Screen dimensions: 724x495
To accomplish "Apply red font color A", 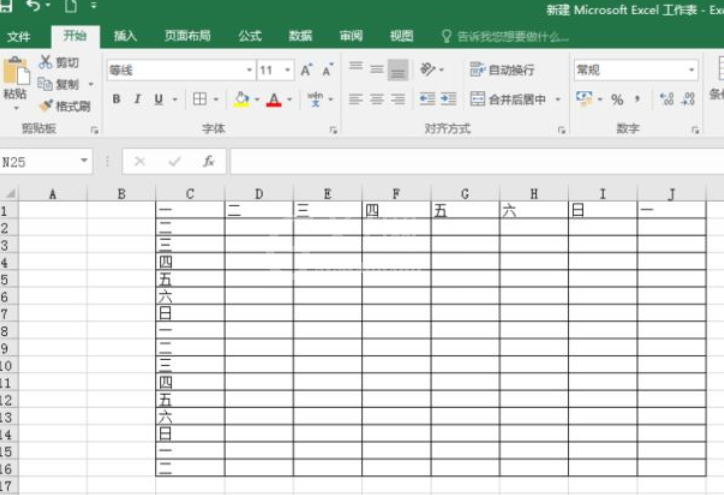I will click(274, 99).
